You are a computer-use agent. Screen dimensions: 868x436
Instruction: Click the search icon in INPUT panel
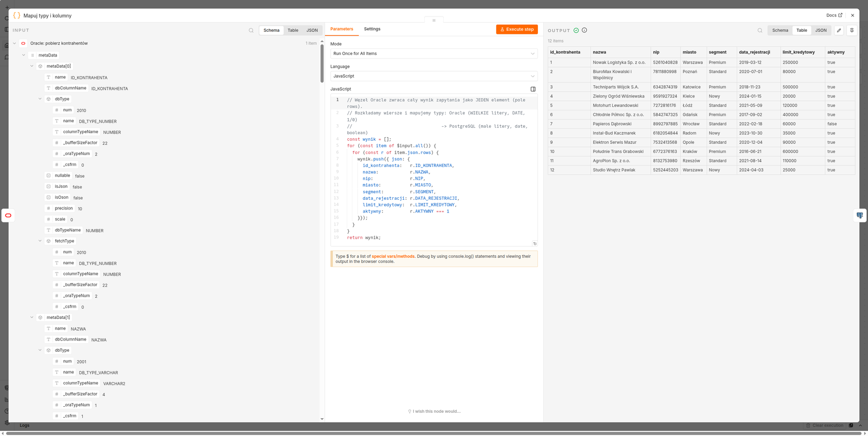[251, 30]
